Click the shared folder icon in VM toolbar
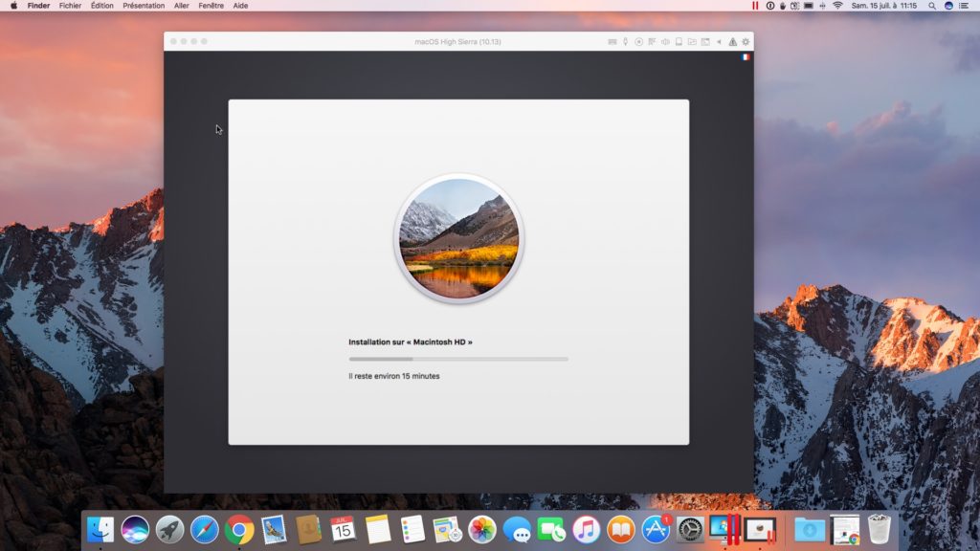Image resolution: width=980 pixels, height=551 pixels. (x=692, y=42)
